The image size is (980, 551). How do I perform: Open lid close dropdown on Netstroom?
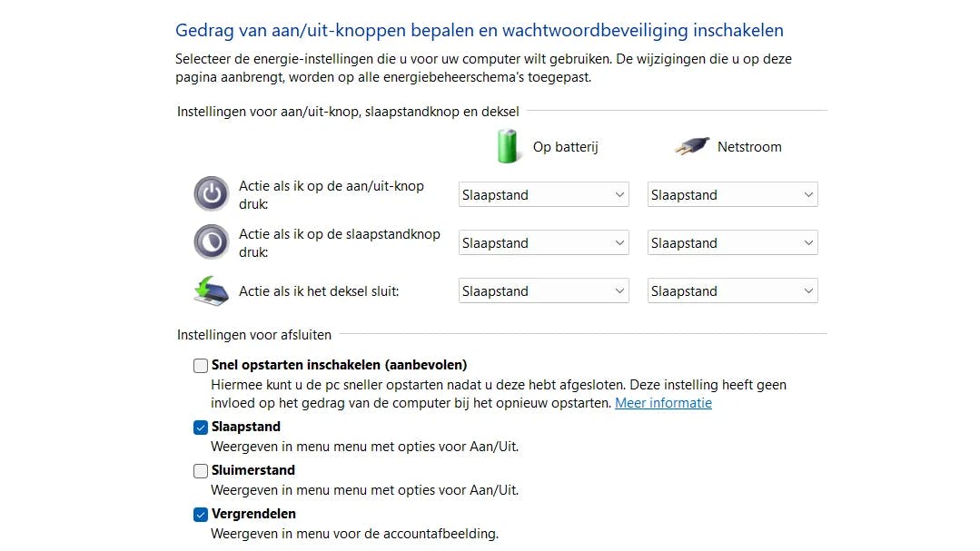[x=732, y=291]
